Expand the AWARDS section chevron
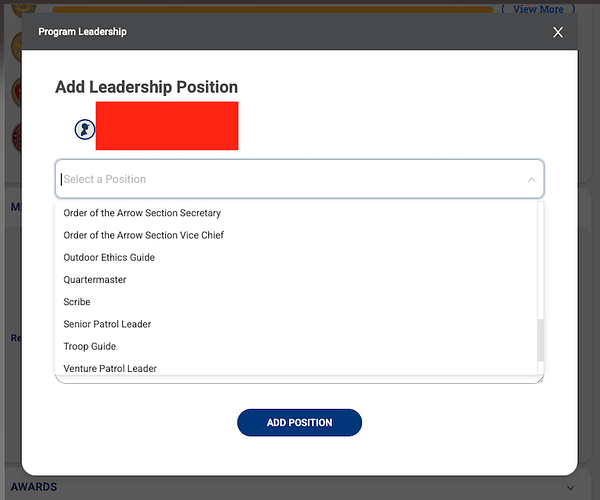This screenshot has width=600, height=500. [x=570, y=488]
